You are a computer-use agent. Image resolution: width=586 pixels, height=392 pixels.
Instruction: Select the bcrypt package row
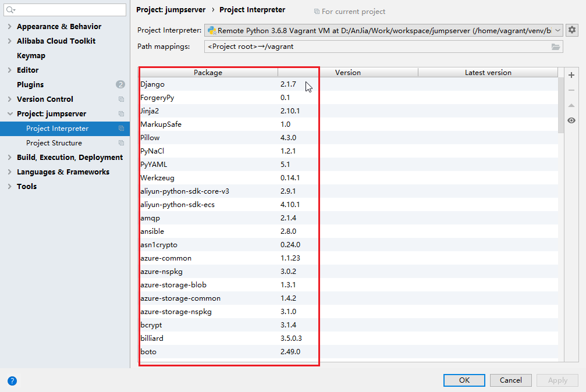click(x=349, y=325)
